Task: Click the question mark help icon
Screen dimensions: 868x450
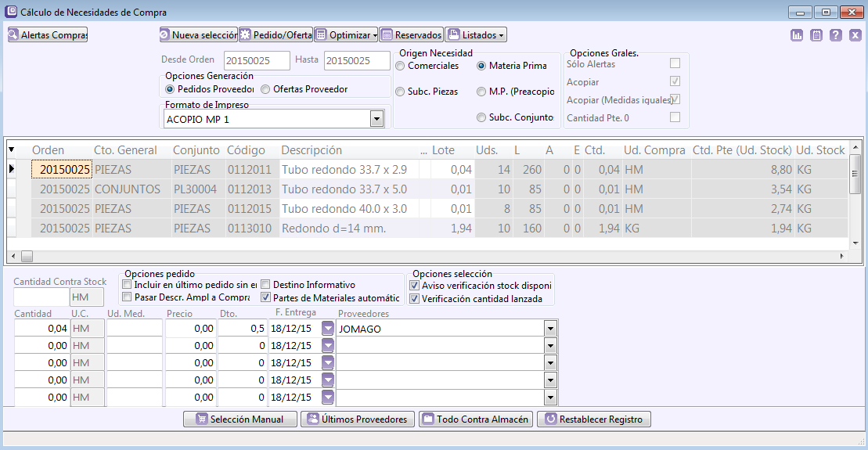Action: 836,35
